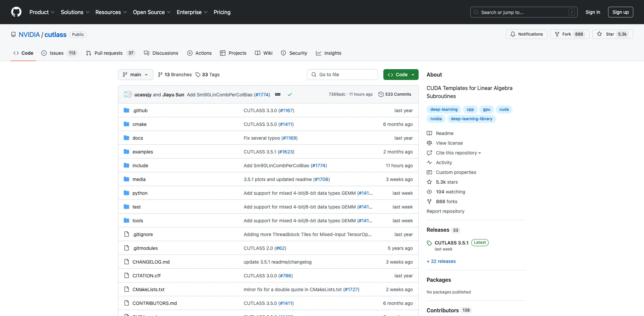644x316 pixels.
Task: Expand Cite this repository dropdown
Action: pos(458,153)
